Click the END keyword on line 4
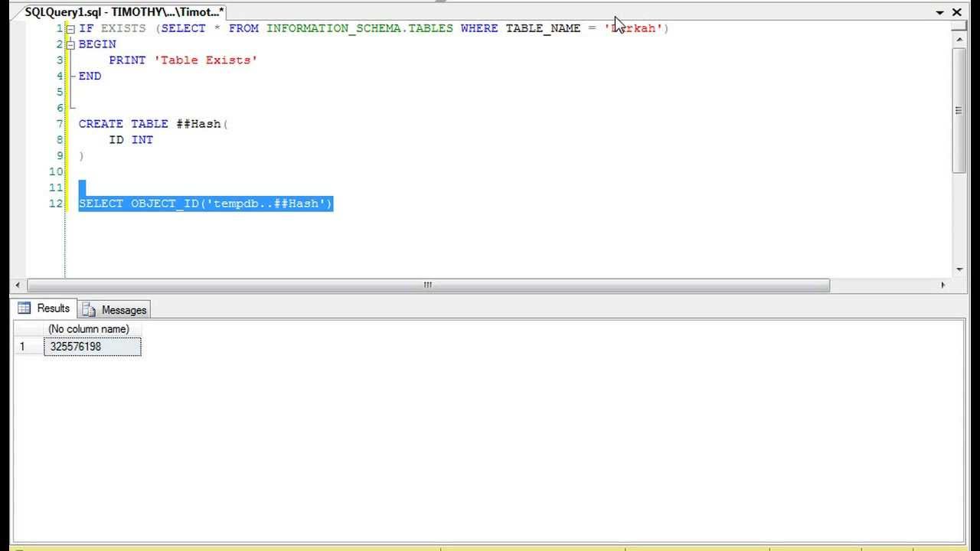The width and height of the screenshot is (980, 551). click(x=90, y=77)
